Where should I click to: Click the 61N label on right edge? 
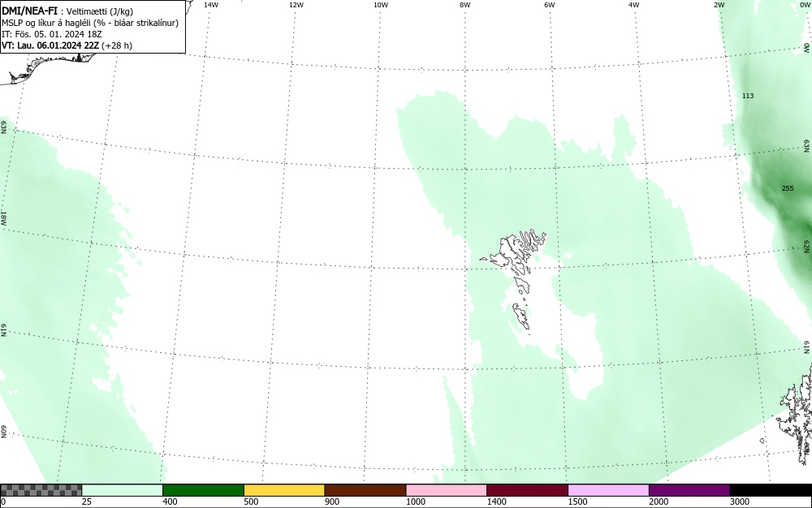click(807, 347)
